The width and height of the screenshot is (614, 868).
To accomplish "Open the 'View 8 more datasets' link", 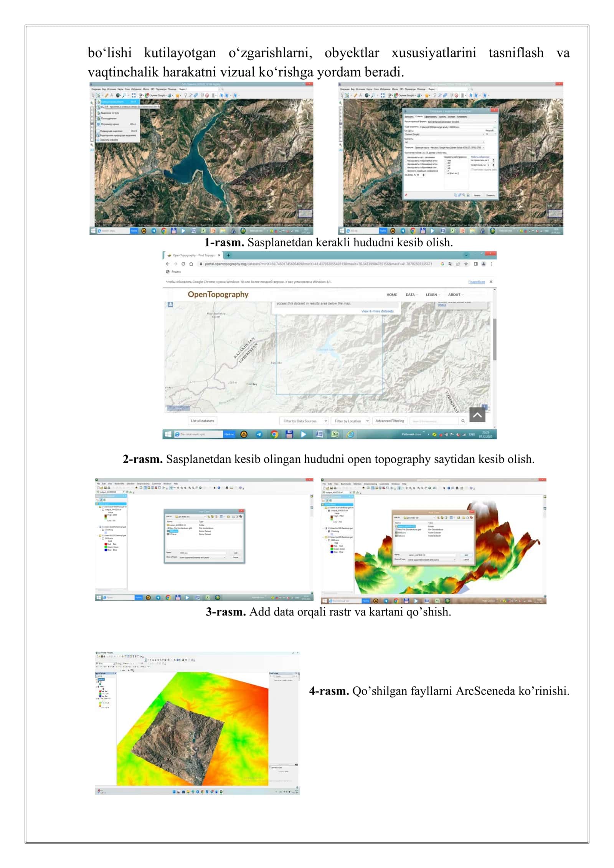I will pyautogui.click(x=378, y=311).
